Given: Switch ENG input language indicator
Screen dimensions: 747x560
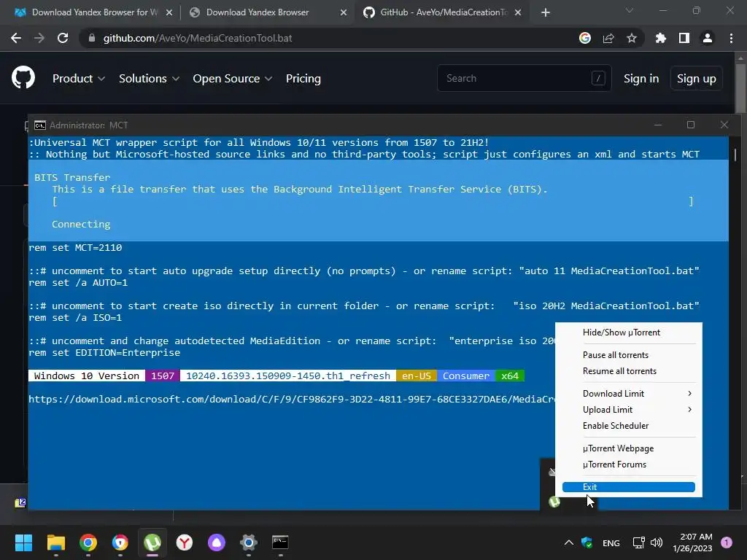Looking at the screenshot, I should [611, 542].
